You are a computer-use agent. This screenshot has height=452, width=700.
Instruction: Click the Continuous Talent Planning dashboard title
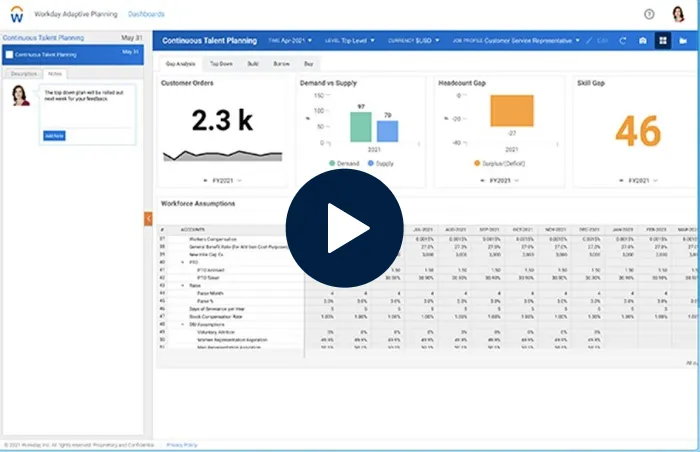click(x=209, y=41)
